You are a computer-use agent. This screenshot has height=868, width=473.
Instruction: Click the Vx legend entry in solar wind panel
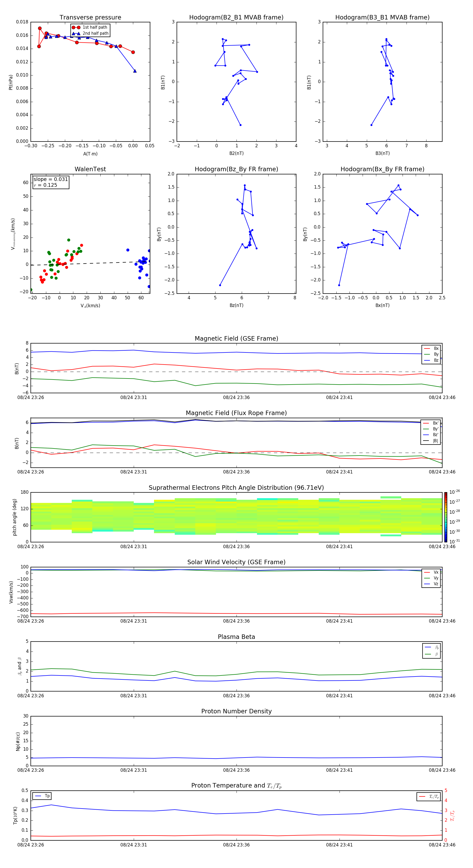point(431,572)
